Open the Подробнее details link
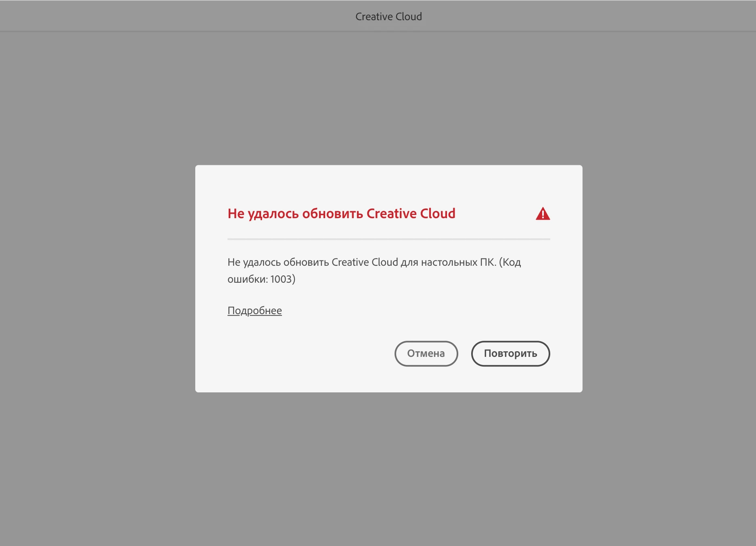This screenshot has width=756, height=546. pyautogui.click(x=255, y=311)
